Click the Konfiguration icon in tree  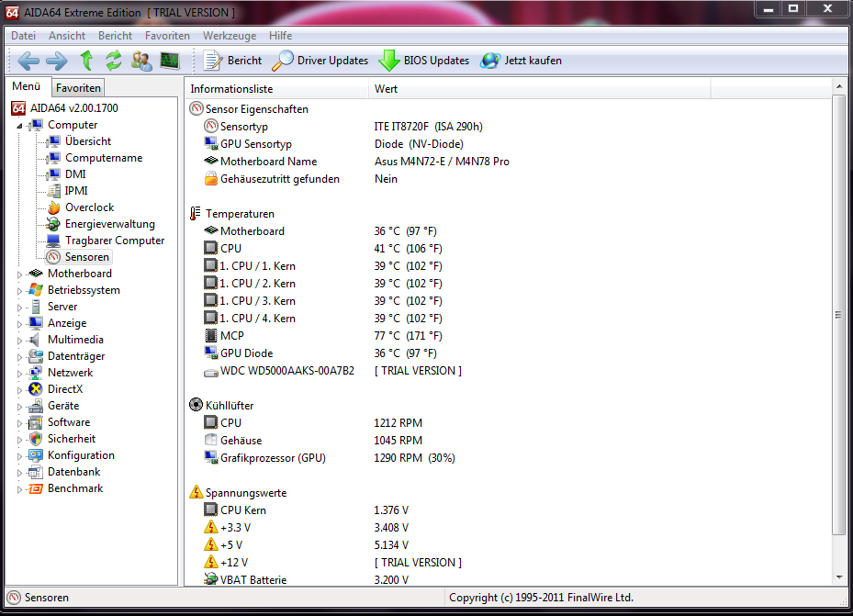36,455
